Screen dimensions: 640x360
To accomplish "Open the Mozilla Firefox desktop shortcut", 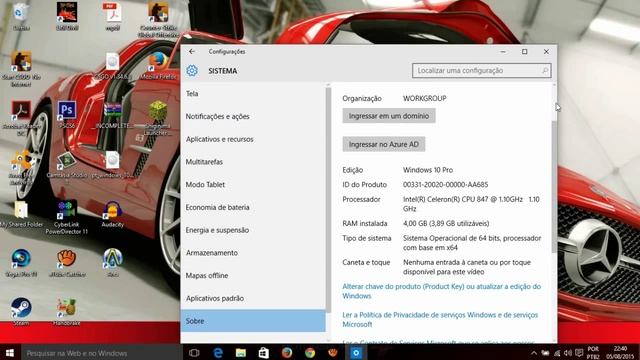I will tap(158, 65).
